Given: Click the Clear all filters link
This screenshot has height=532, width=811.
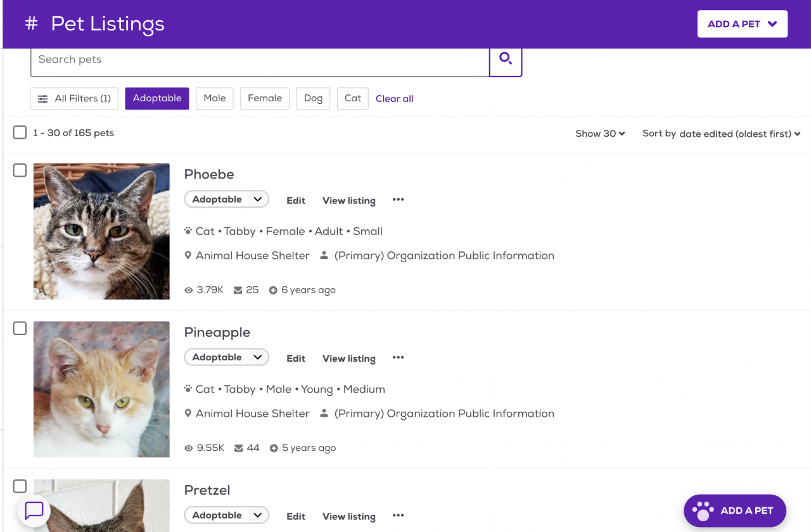Looking at the screenshot, I should pyautogui.click(x=394, y=99).
